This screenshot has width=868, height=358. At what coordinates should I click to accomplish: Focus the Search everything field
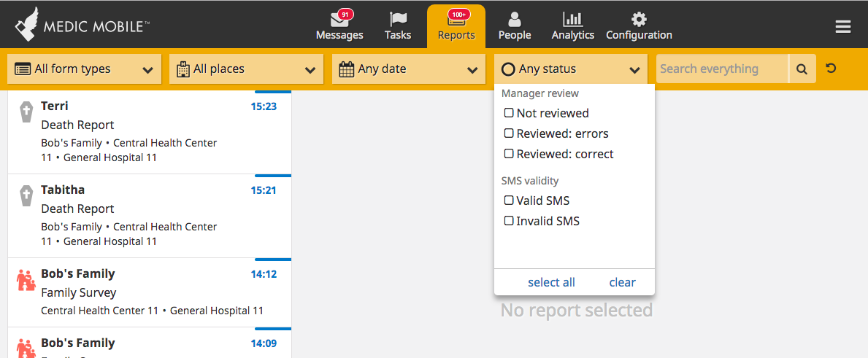[x=722, y=69]
